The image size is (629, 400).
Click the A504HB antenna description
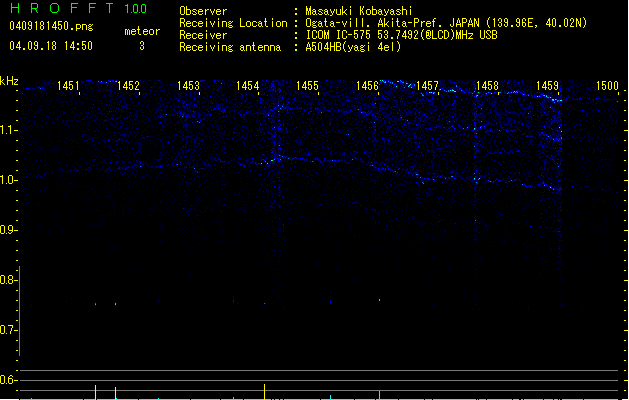pos(353,47)
